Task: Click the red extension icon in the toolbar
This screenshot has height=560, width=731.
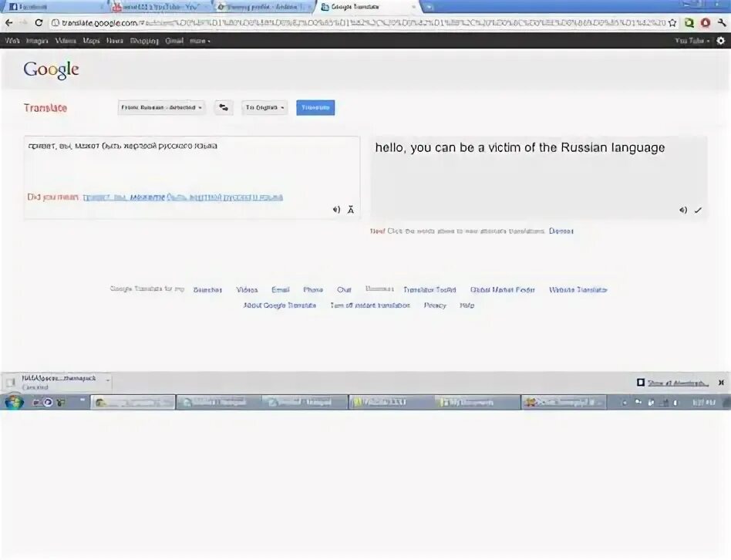Action: point(706,23)
